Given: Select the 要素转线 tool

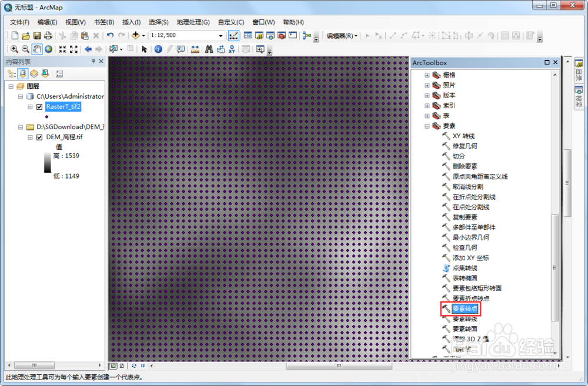Looking at the screenshot, I should point(465,318).
